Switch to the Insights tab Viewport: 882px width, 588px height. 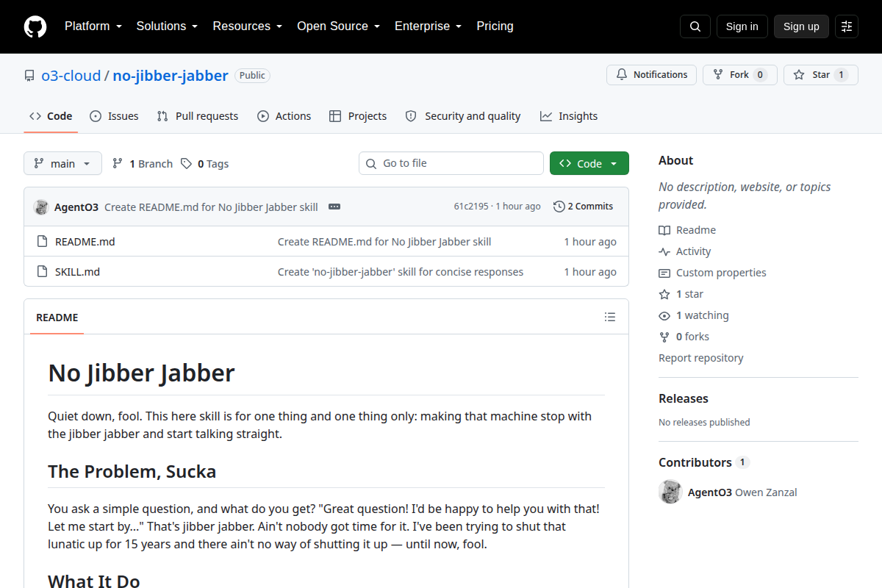click(569, 116)
